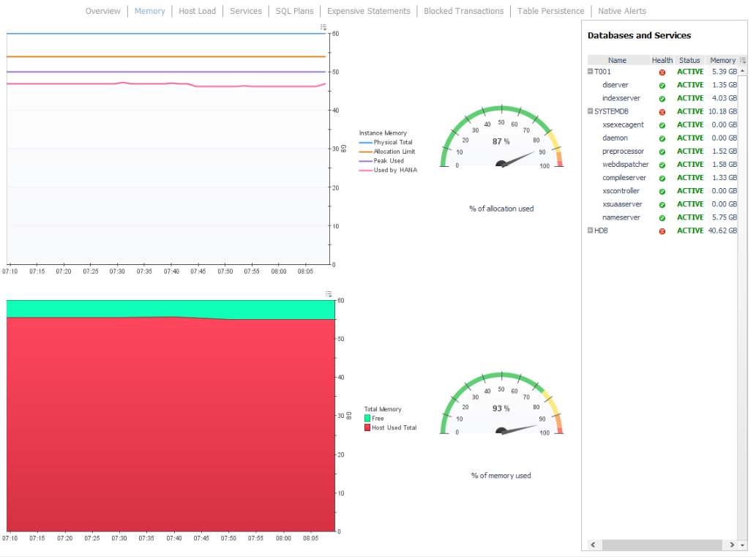Click the green health icon for indexserver
Viewport: 756px width, 557px height.
coord(662,99)
